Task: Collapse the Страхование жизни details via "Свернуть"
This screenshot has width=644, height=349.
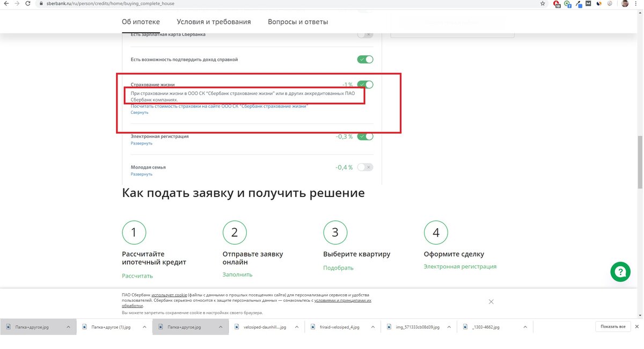Action: [x=139, y=112]
